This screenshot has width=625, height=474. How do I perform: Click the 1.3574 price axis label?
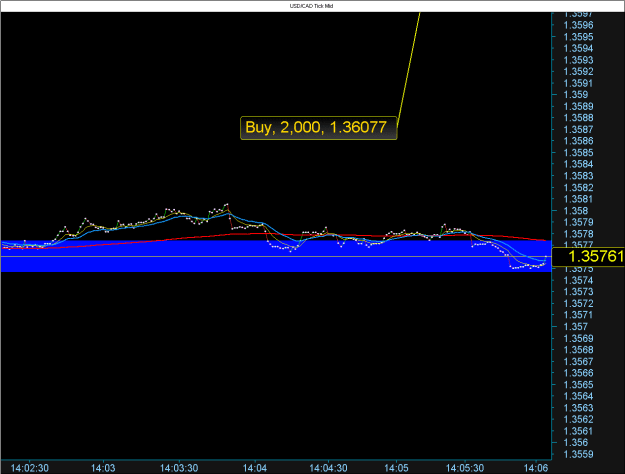[x=578, y=280]
